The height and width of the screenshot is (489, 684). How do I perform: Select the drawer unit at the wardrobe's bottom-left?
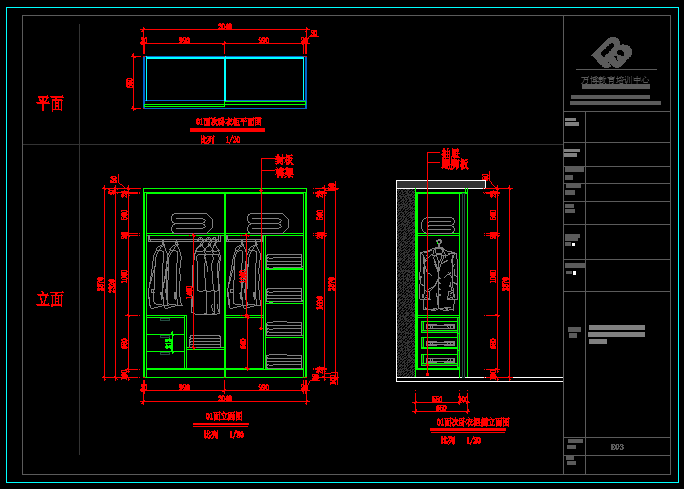pyautogui.click(x=166, y=343)
